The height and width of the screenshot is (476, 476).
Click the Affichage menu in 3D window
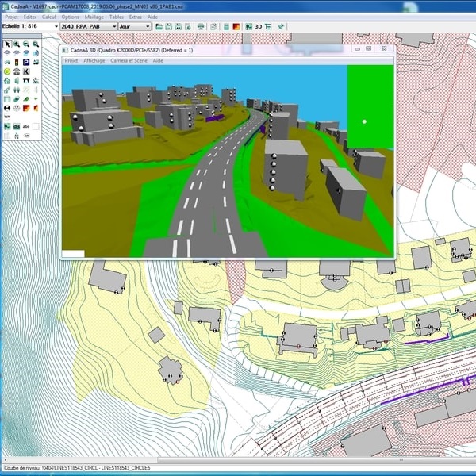point(94,60)
